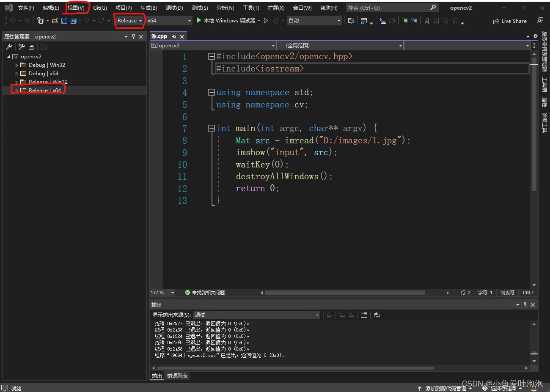Image resolution: width=550 pixels, height=392 pixels.
Task: Open the x64 platform dropdown
Action: (169, 21)
